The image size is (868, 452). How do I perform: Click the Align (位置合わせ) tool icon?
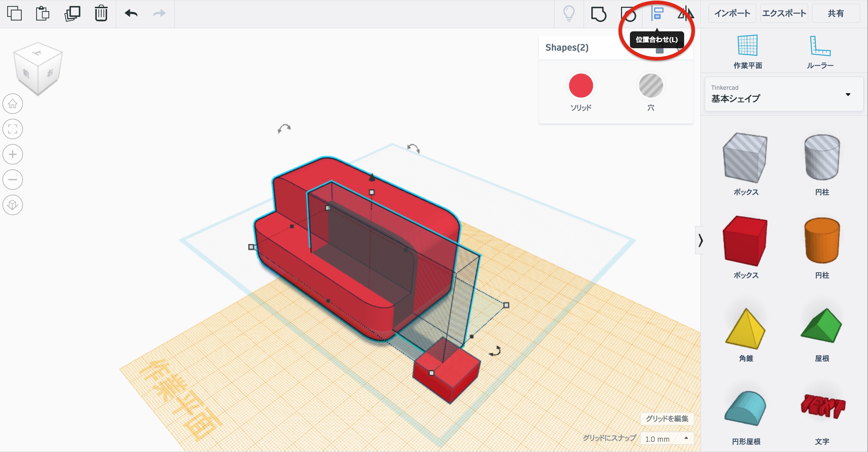point(657,14)
